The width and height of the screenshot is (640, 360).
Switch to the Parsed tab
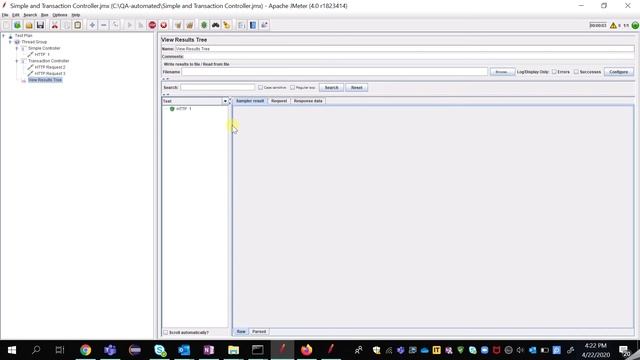(259, 332)
